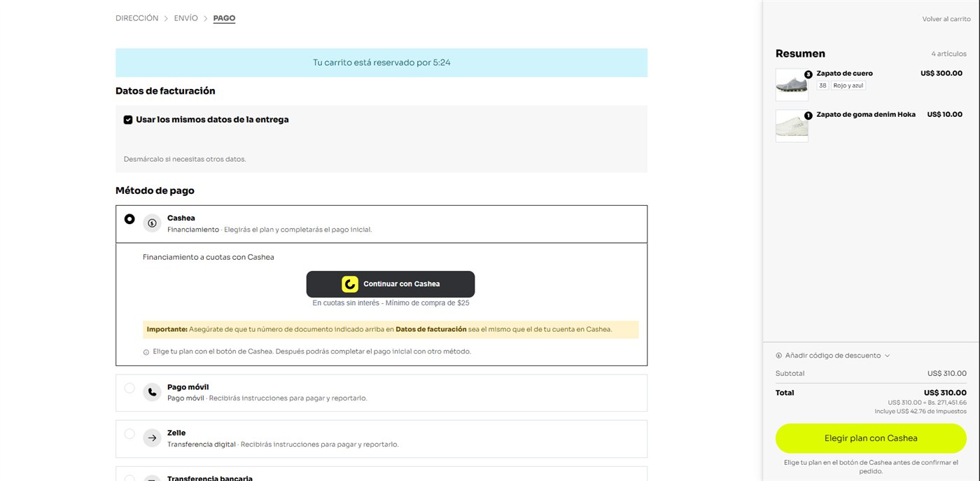Click Continuar con Cashea button

(391, 284)
